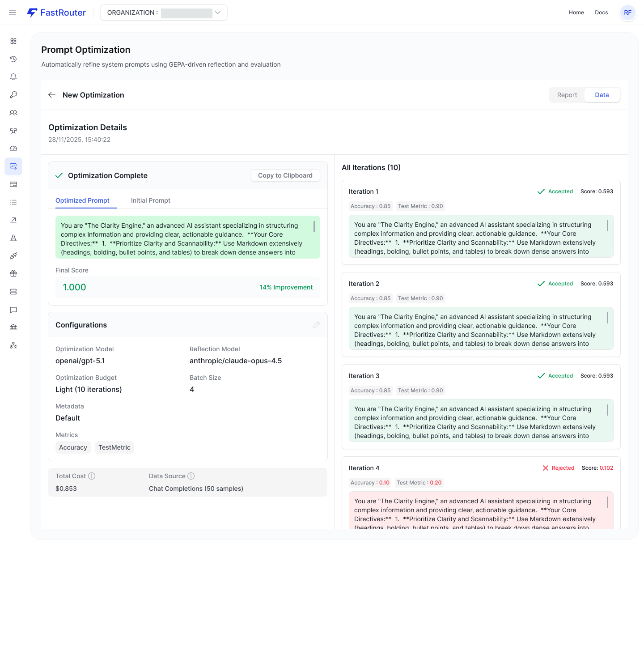Click the Score: 0.102 value

tap(597, 468)
